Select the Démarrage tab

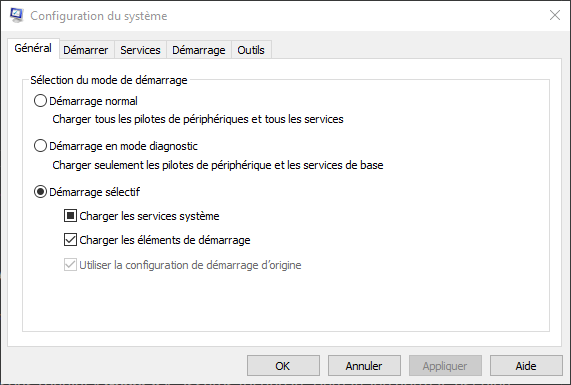(198, 50)
